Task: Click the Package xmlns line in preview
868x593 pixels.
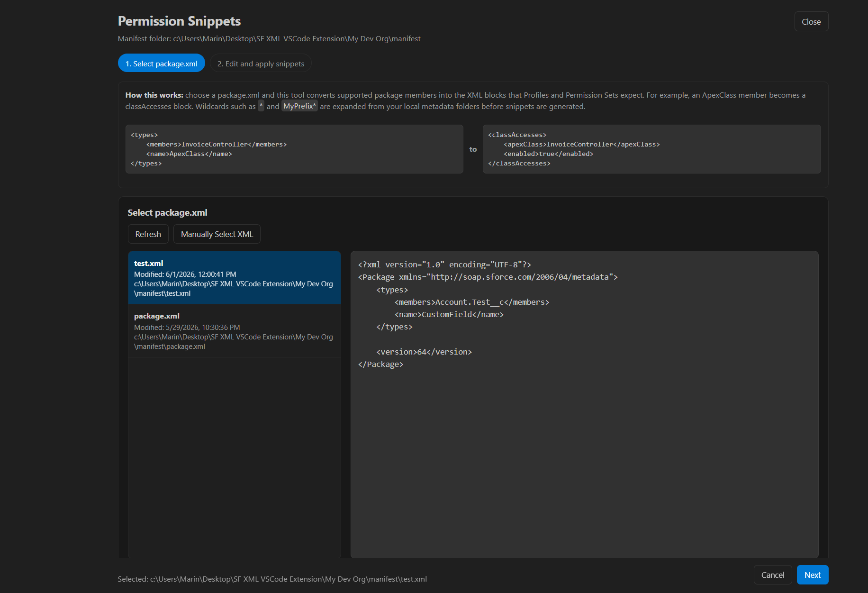Action: [488, 277]
